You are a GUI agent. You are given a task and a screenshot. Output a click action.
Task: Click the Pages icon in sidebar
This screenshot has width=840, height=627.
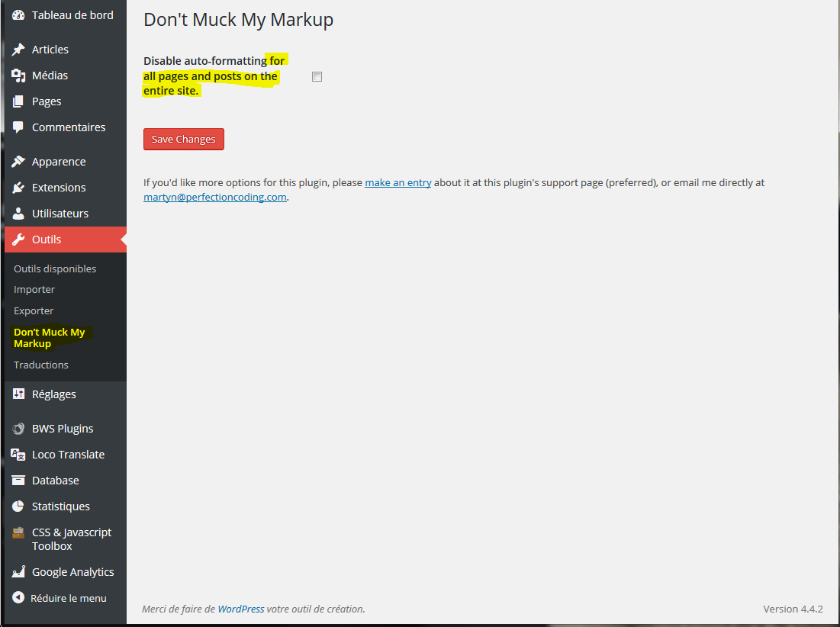point(18,101)
